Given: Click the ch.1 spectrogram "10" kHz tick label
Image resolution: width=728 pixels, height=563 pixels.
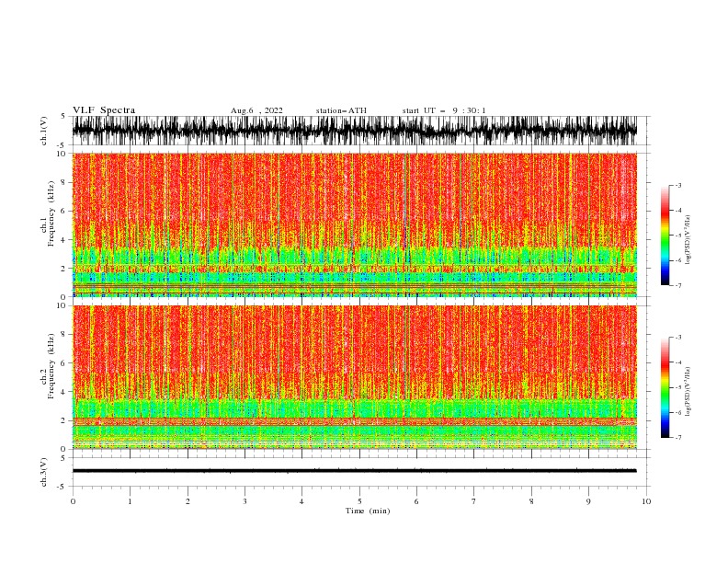Looking at the screenshot, I should 61,154.
